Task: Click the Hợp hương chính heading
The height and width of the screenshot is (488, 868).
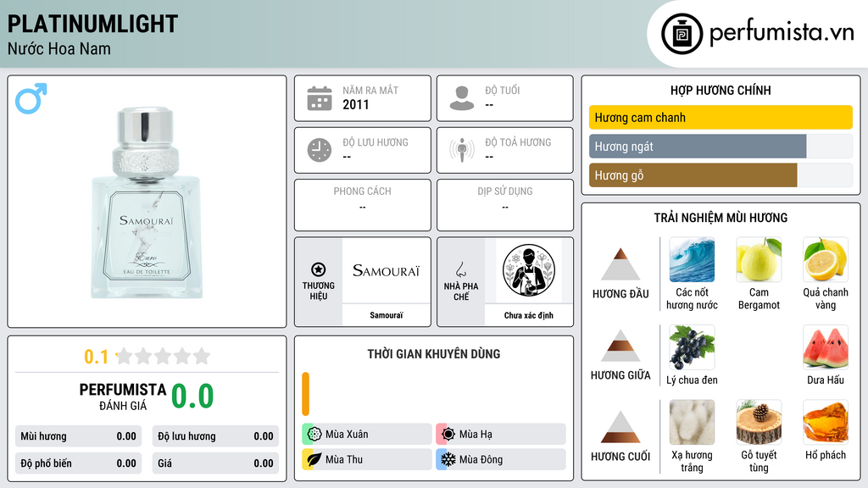Action: click(721, 90)
